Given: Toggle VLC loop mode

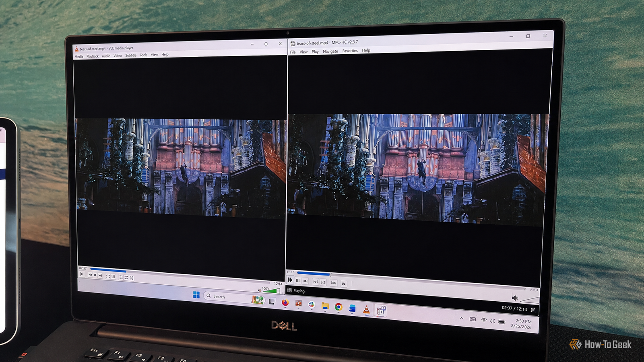Looking at the screenshot, I should [x=126, y=278].
